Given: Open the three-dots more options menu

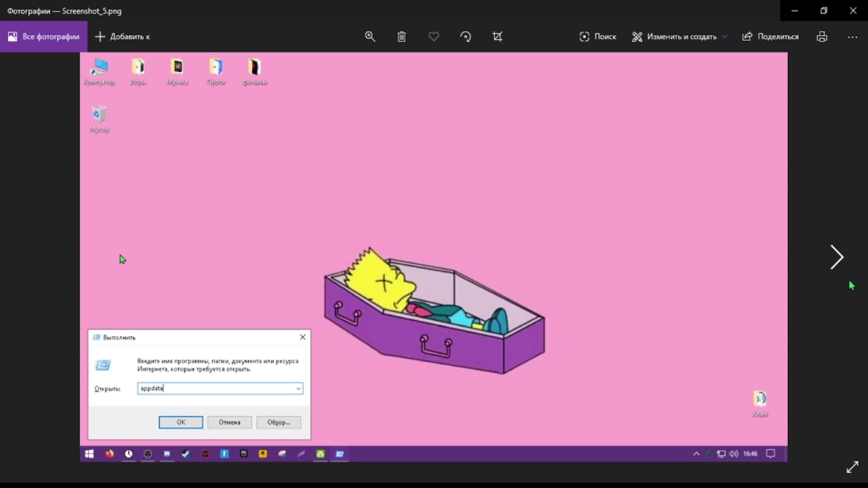Looking at the screenshot, I should (x=852, y=37).
